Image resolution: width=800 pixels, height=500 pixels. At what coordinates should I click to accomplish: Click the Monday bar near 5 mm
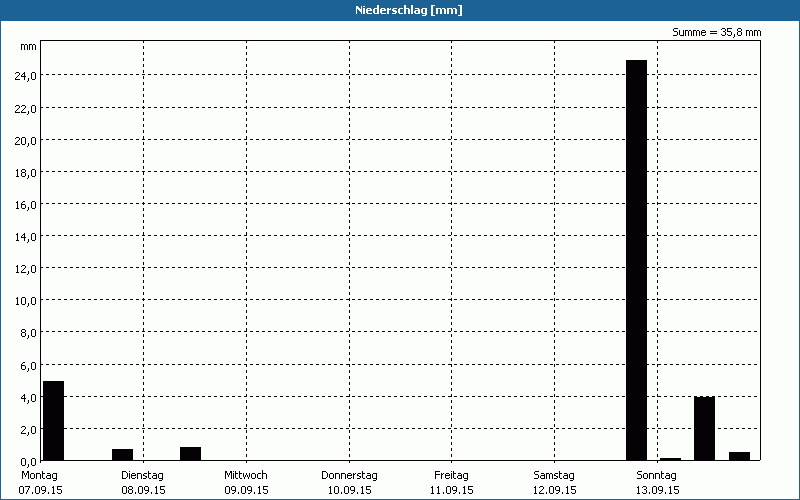coord(53,421)
